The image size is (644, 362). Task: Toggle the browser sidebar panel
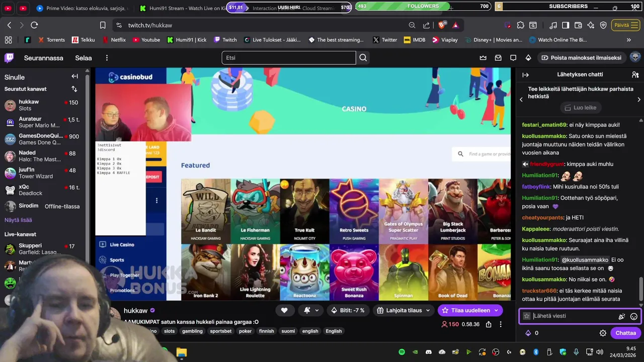[566, 25]
